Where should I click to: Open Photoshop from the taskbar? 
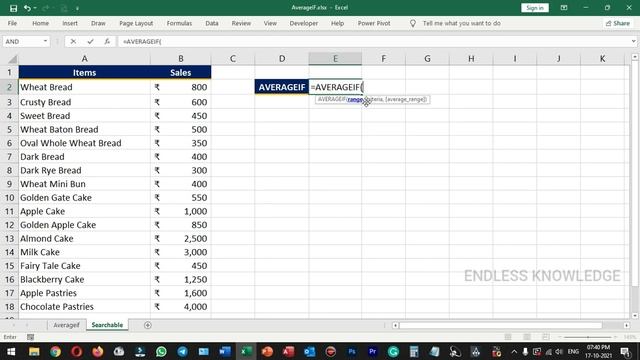pos(351,351)
